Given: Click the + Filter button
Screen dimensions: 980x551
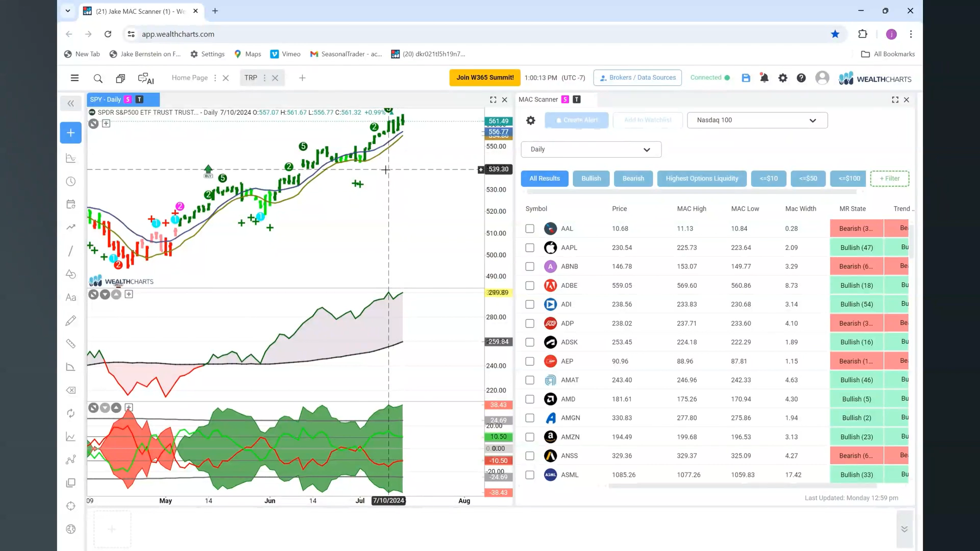Looking at the screenshot, I should (x=890, y=179).
